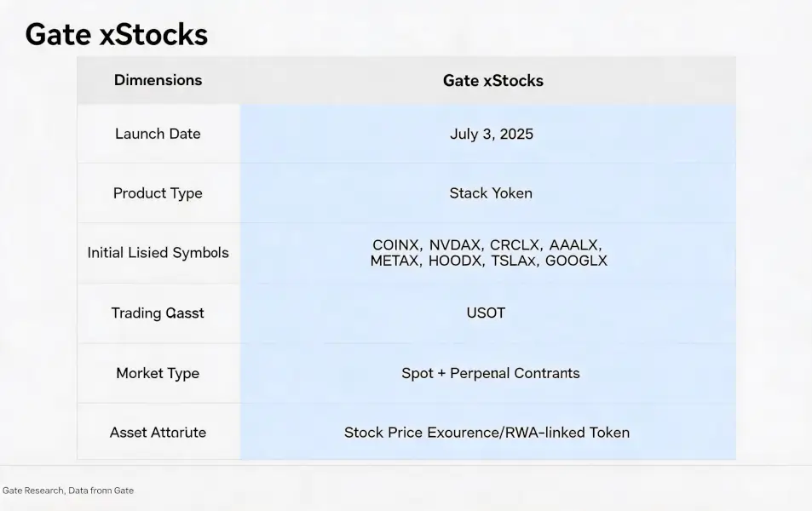Select the Gate xStocks column header

coord(493,81)
